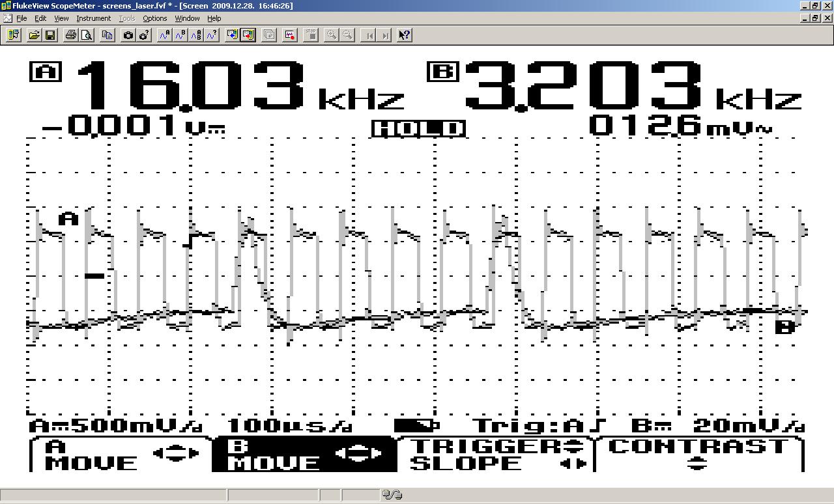834x504 pixels.
Task: Click the highlighted B MOVE softkey label
Action: point(304,455)
